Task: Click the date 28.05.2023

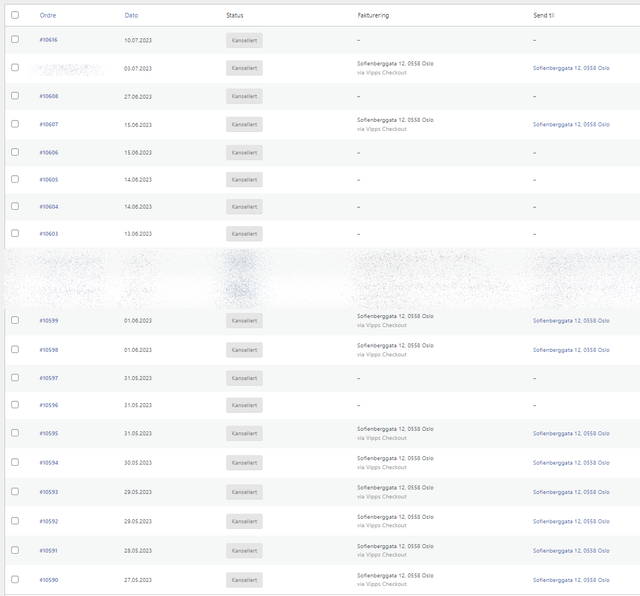Action: tap(138, 551)
